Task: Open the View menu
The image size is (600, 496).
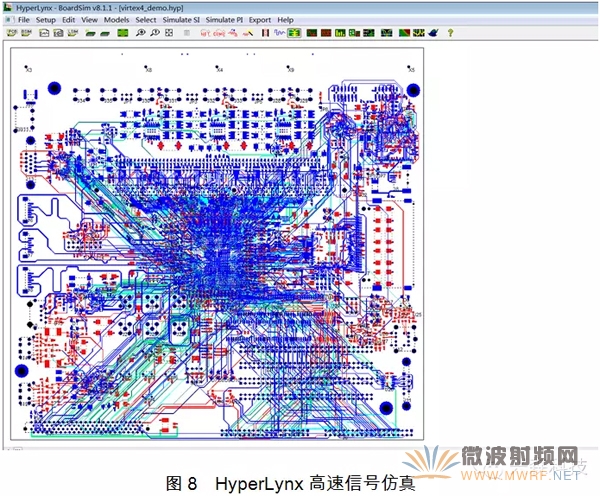Action: click(x=90, y=20)
